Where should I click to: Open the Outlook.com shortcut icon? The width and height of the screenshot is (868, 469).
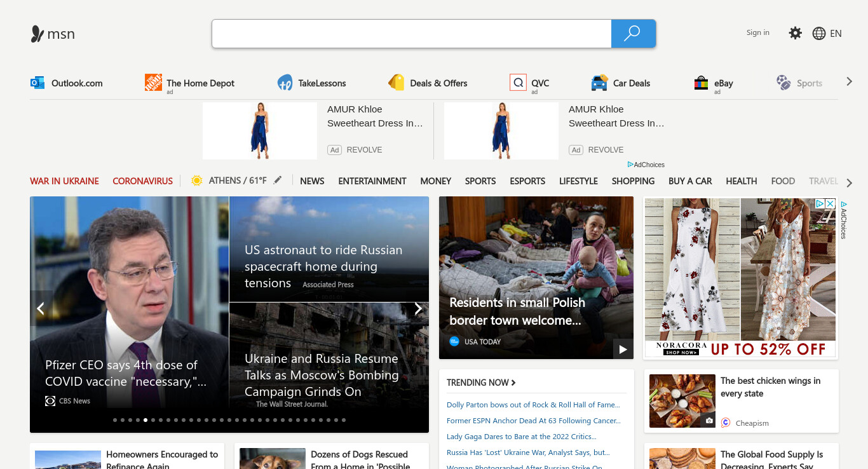coord(37,83)
